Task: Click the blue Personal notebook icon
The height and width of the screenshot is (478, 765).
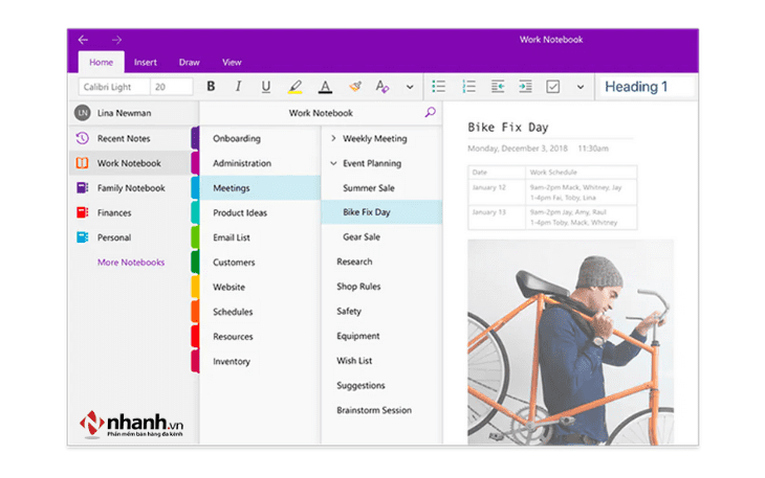Action: pos(82,238)
